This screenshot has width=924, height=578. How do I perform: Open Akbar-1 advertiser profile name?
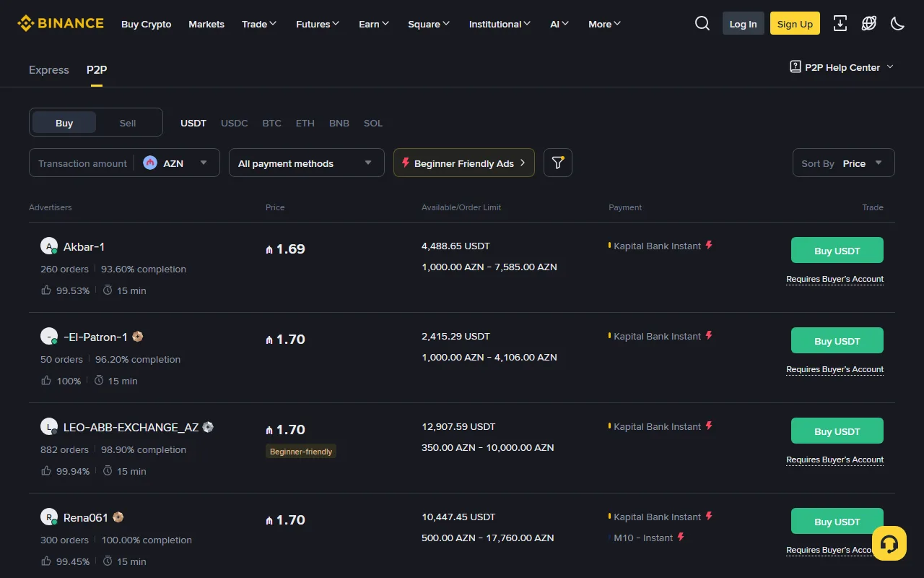click(x=84, y=246)
